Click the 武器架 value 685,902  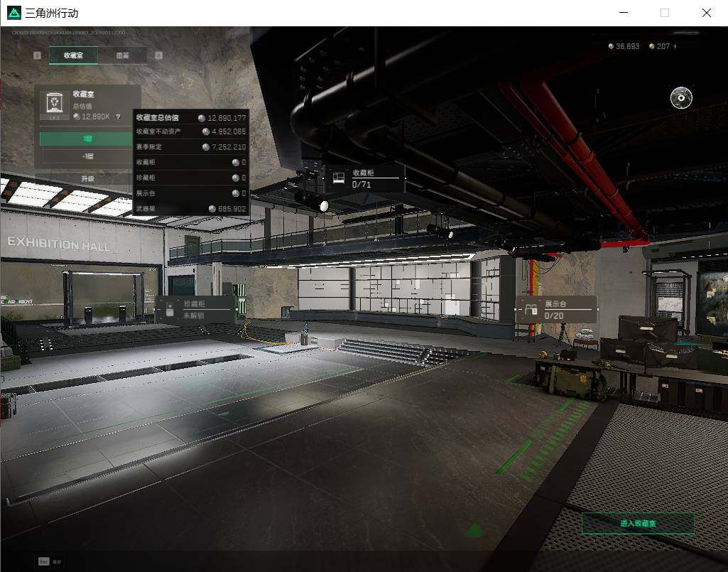(x=232, y=209)
